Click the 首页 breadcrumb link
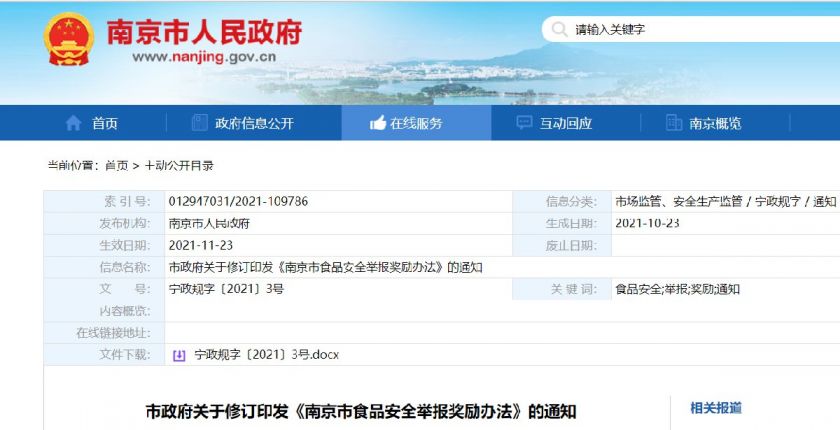The height and width of the screenshot is (430, 840). tap(116, 165)
